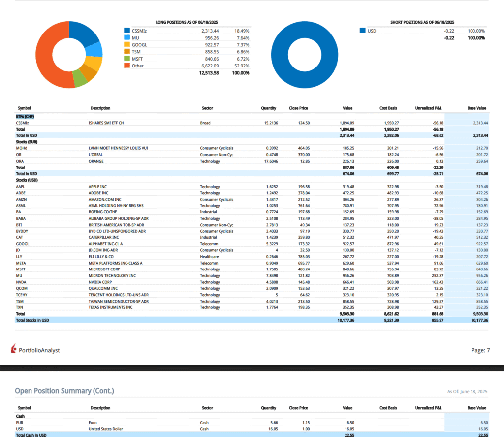504x437 pixels.
Task: Click the 'QUALCOMM INC' description
Action: [x=103, y=288]
